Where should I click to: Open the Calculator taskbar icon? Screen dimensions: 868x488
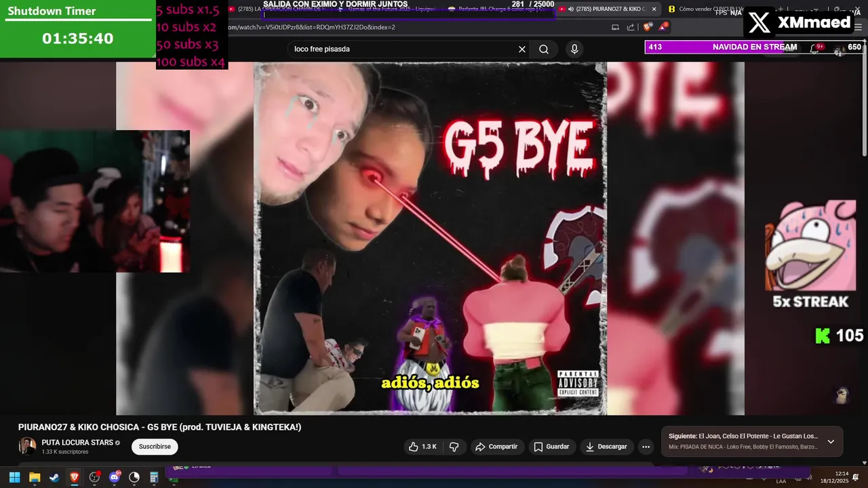[x=154, y=477]
